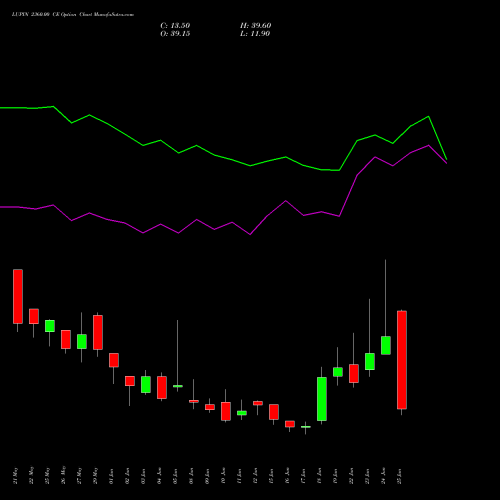
Task: Click the '25 May' date axis label
Action: tap(47, 476)
